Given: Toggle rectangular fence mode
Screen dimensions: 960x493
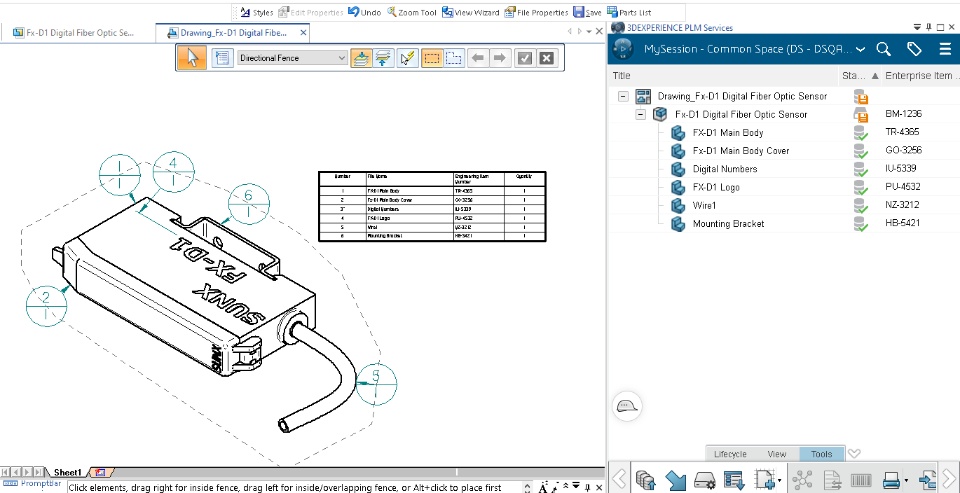Looking at the screenshot, I should (432, 58).
